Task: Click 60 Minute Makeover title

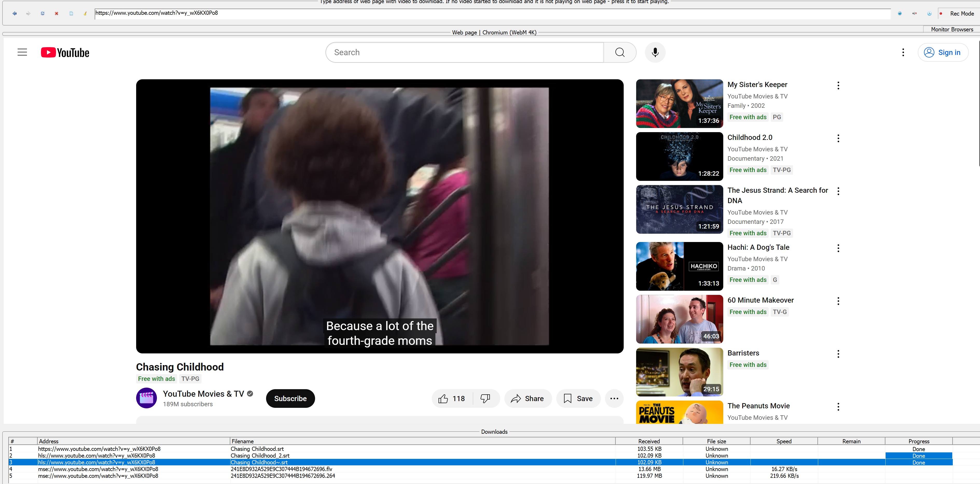Action: (x=761, y=300)
